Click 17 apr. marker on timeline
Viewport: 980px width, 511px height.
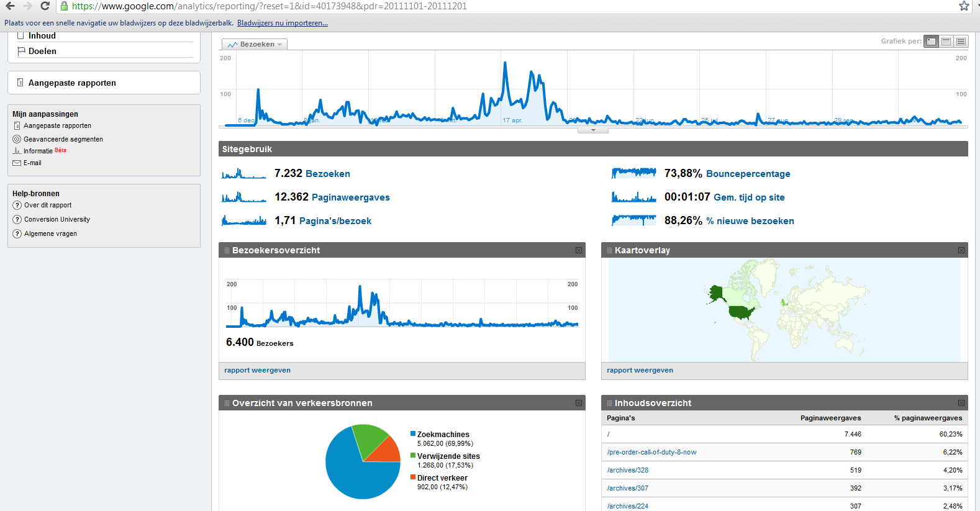pyautogui.click(x=512, y=120)
